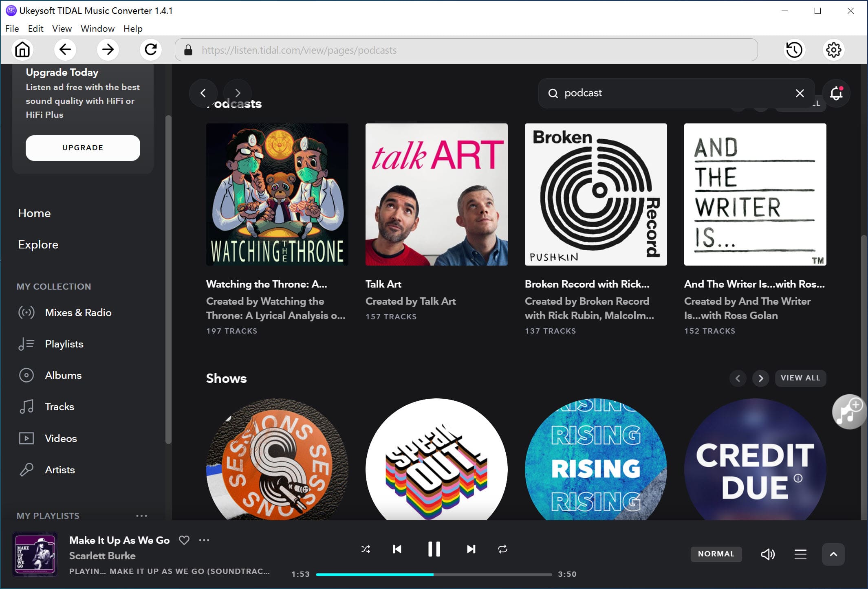Show more Shows with right chevron

760,378
